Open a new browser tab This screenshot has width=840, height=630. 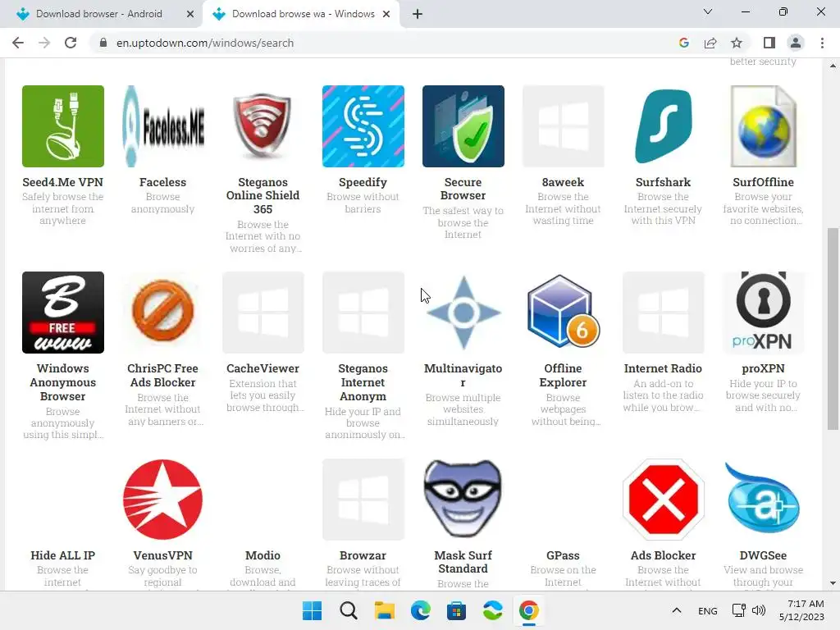point(418,14)
